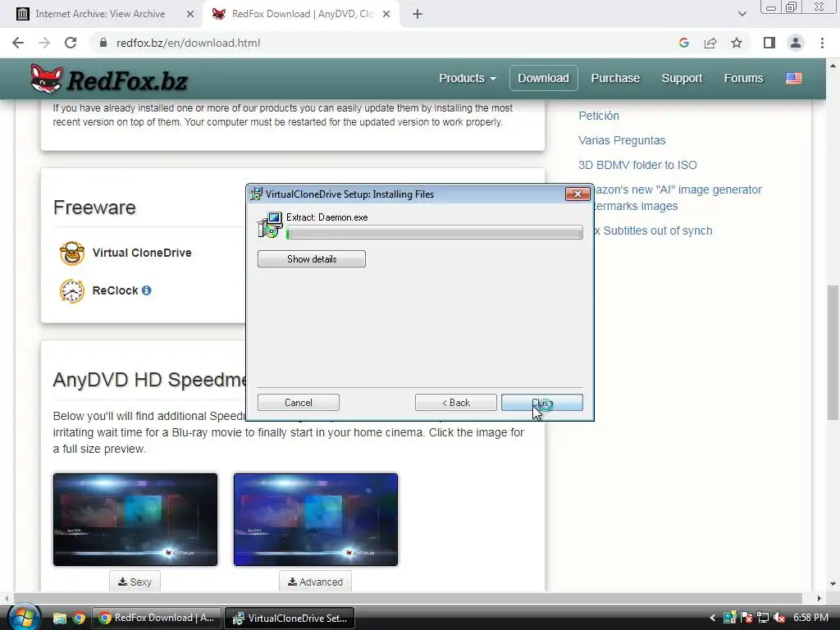Open Varias Preguntas forum link
This screenshot has height=630, width=840.
[x=622, y=140]
